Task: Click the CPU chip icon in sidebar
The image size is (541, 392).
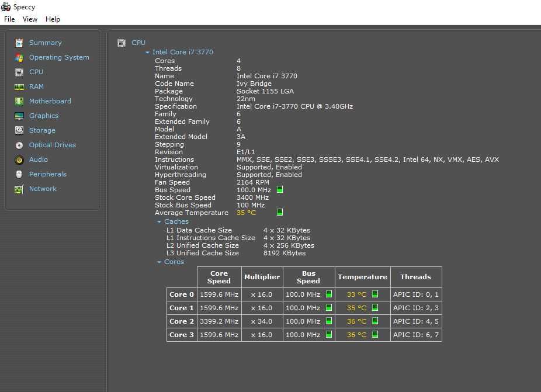Action: coord(19,72)
